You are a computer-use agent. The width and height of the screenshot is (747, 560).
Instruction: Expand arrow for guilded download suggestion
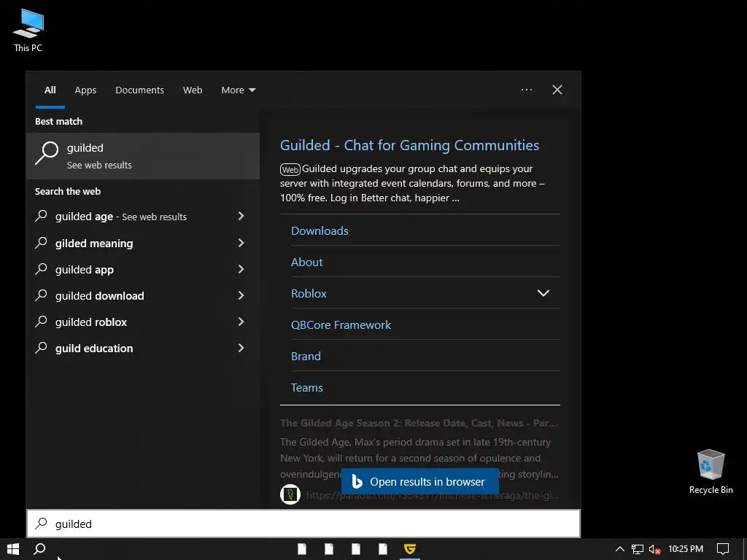pos(241,295)
